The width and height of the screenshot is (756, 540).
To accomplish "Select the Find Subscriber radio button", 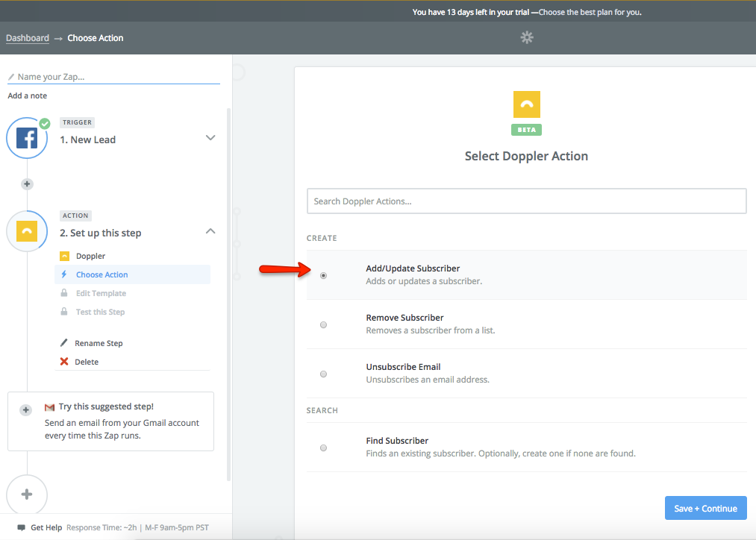I will tap(323, 448).
